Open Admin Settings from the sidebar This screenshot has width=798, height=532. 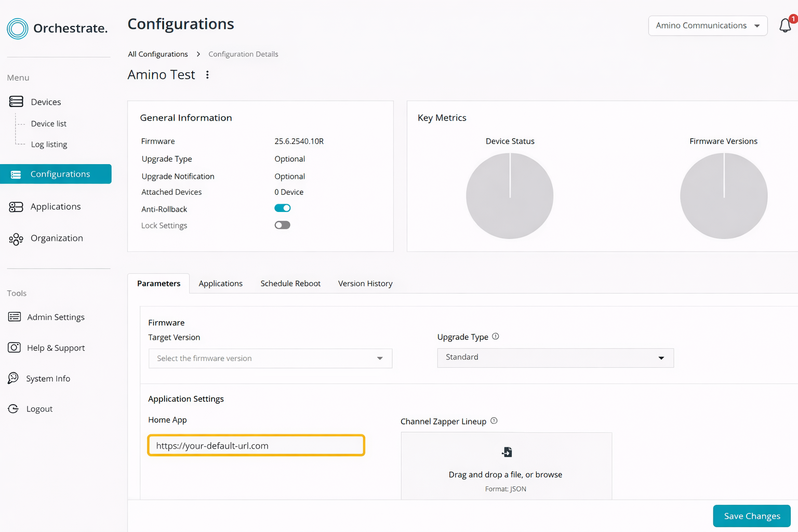click(56, 317)
